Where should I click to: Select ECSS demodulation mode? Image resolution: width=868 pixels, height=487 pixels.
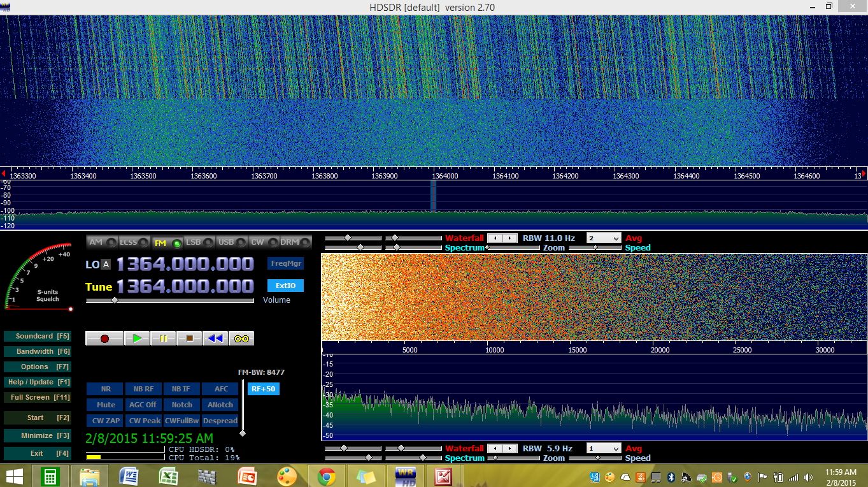click(134, 242)
